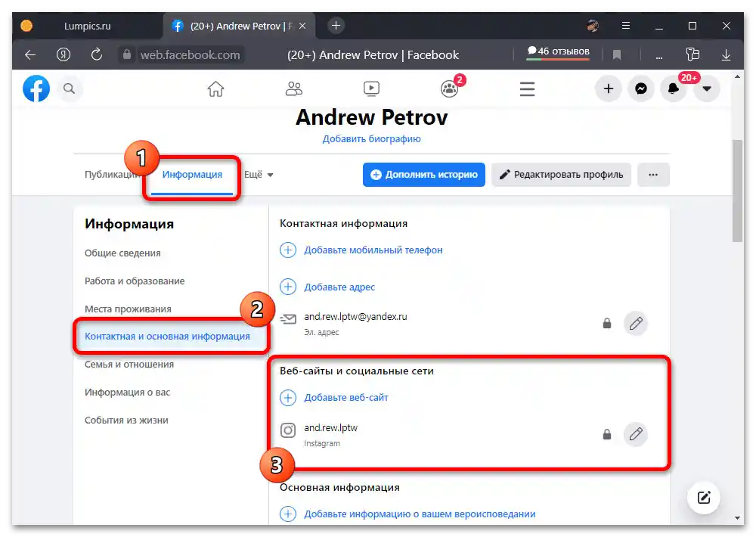
Task: Open Messenger icon
Action: coord(641,88)
